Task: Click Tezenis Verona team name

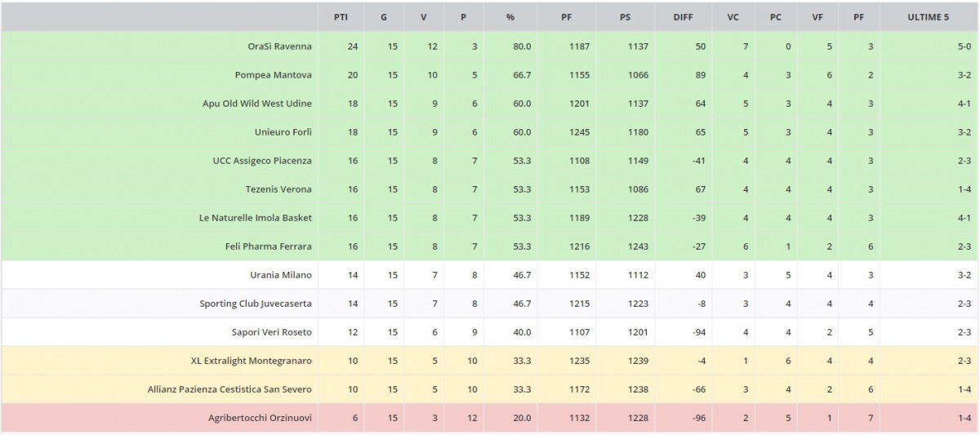Action: tap(278, 189)
